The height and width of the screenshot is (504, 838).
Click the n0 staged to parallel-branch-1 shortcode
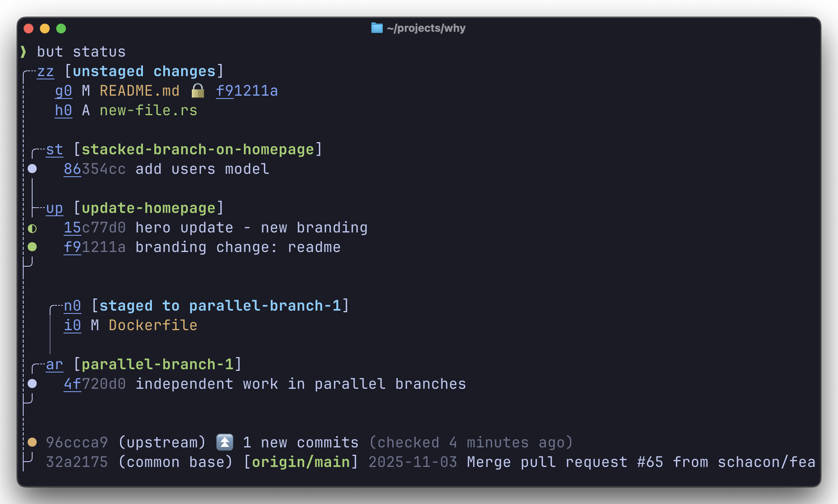click(x=72, y=306)
